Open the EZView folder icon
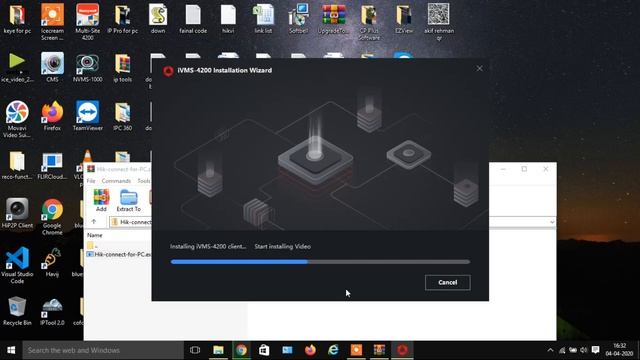The width and height of the screenshot is (640, 360). pos(404,19)
